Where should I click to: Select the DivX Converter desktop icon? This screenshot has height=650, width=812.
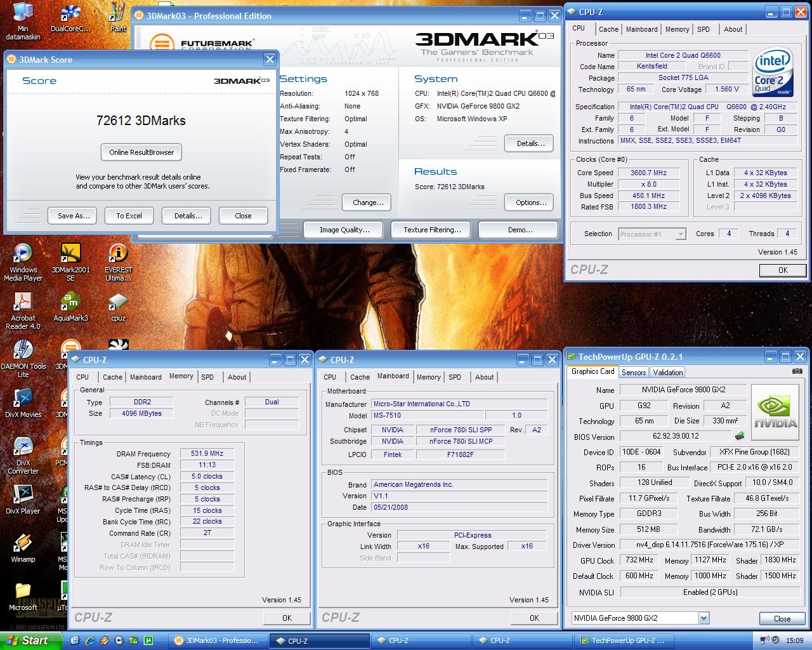23,456
